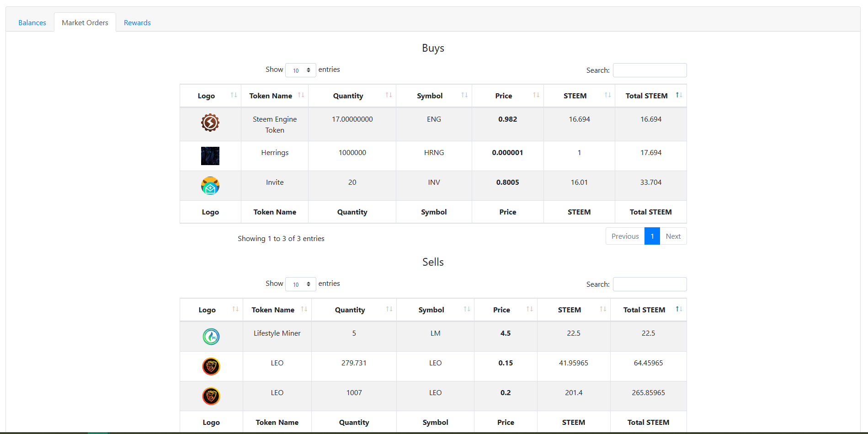Click the 0.15 price value
Screen dimensions: 868x434
coord(506,363)
